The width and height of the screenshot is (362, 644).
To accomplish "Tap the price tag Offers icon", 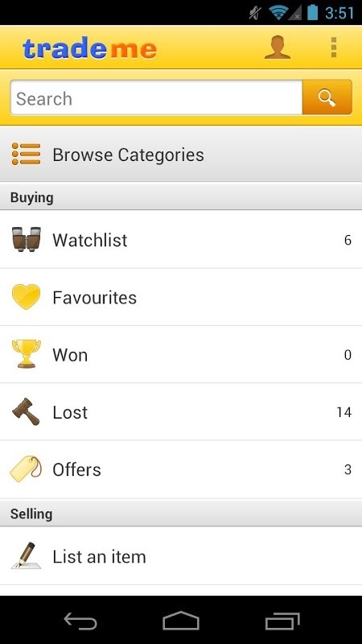I will click(x=27, y=469).
